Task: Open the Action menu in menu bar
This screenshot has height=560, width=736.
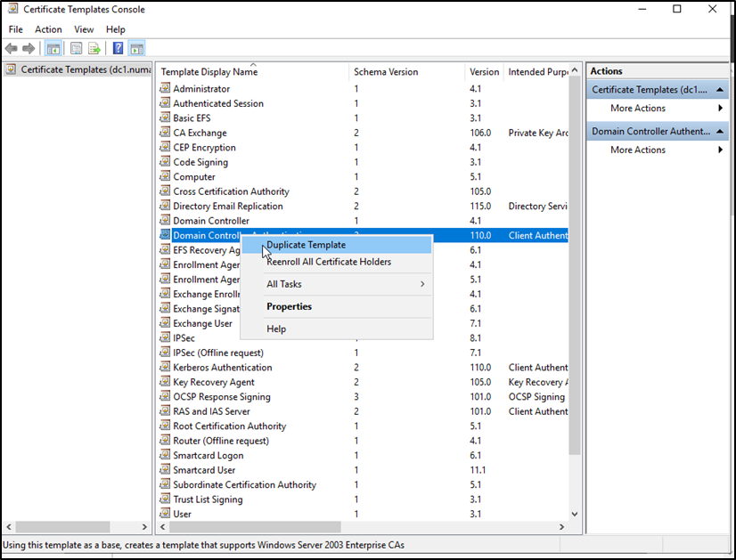Action: [x=48, y=29]
